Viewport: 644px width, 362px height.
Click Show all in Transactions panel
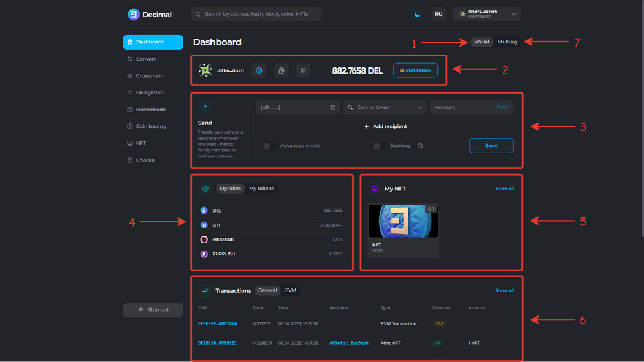click(x=504, y=290)
